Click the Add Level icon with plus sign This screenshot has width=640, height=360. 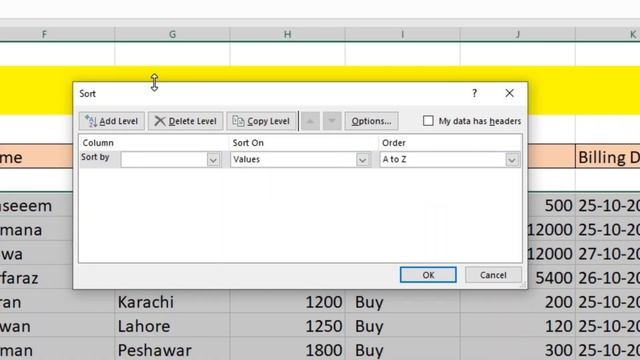(x=90, y=121)
